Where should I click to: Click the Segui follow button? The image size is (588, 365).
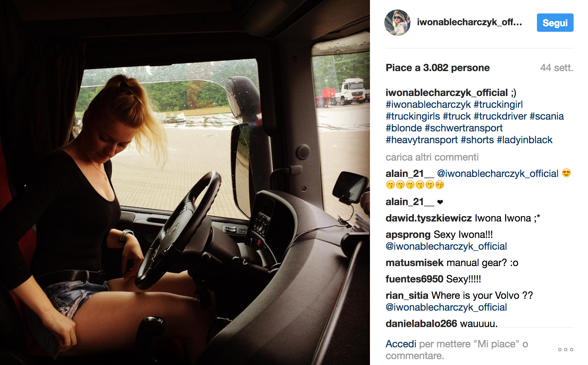pyautogui.click(x=555, y=23)
